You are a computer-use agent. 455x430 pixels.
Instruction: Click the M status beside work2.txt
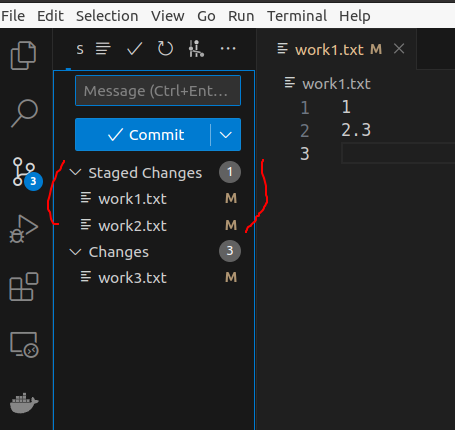231,225
